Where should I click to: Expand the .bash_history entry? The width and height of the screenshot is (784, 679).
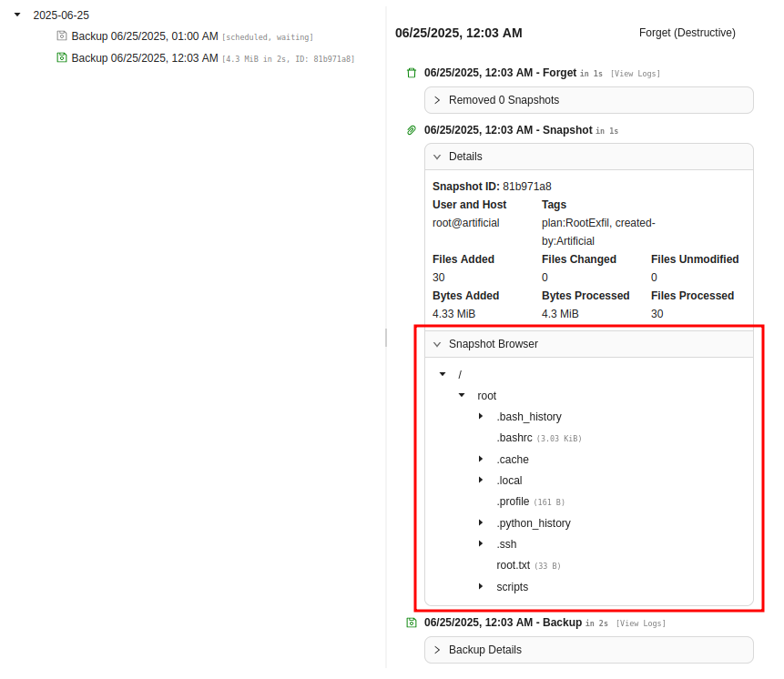(481, 417)
